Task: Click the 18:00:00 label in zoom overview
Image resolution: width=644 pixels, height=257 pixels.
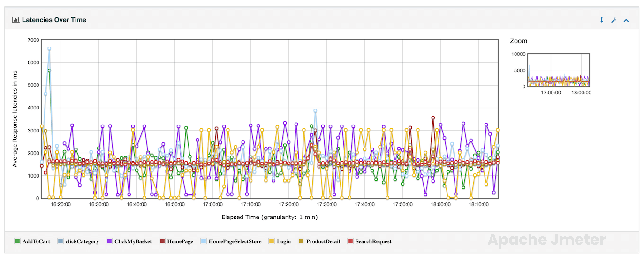Action: tap(582, 93)
